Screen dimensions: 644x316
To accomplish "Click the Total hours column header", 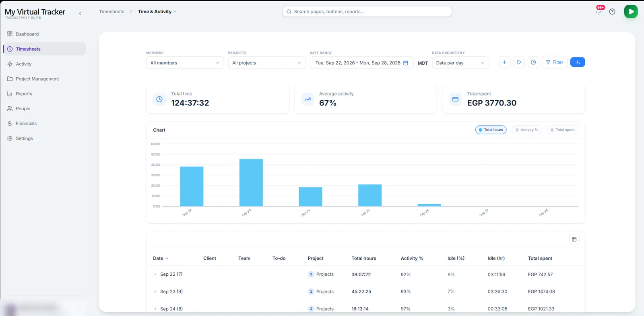I will pos(364,258).
